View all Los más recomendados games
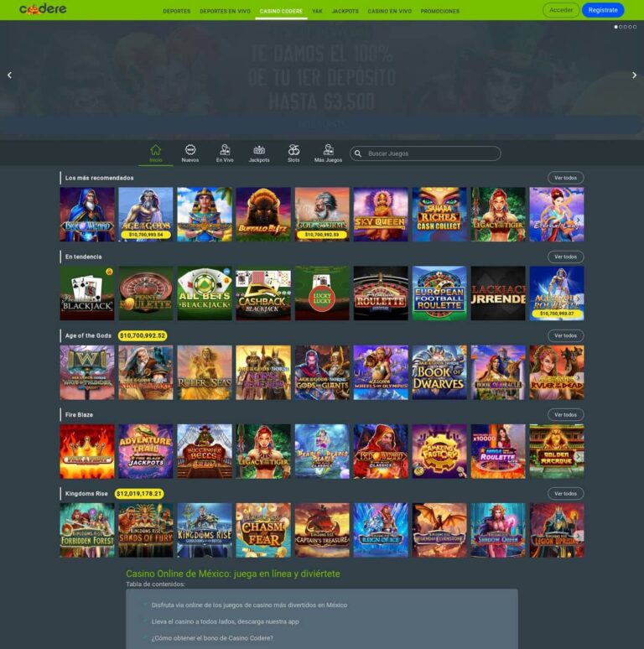The image size is (644, 649). pos(565,178)
